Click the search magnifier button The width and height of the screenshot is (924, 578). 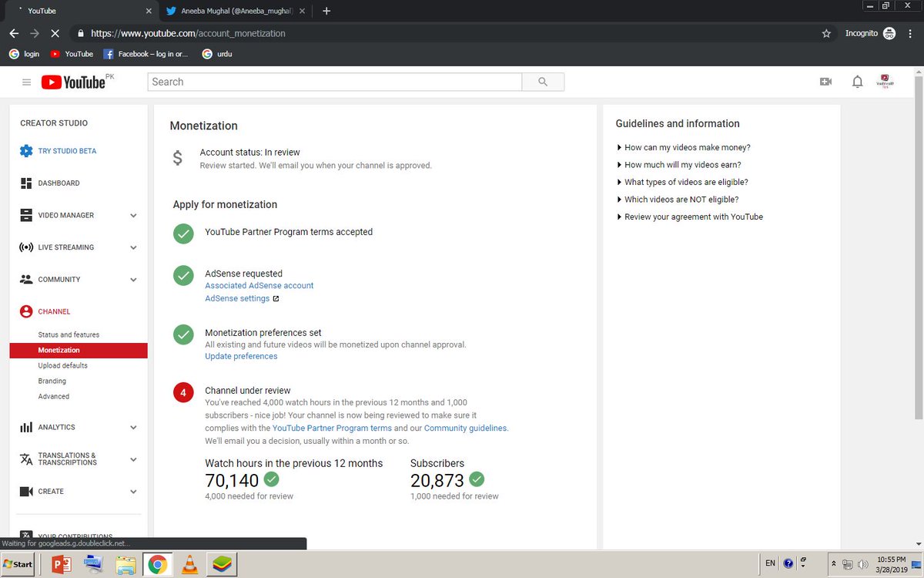point(543,82)
